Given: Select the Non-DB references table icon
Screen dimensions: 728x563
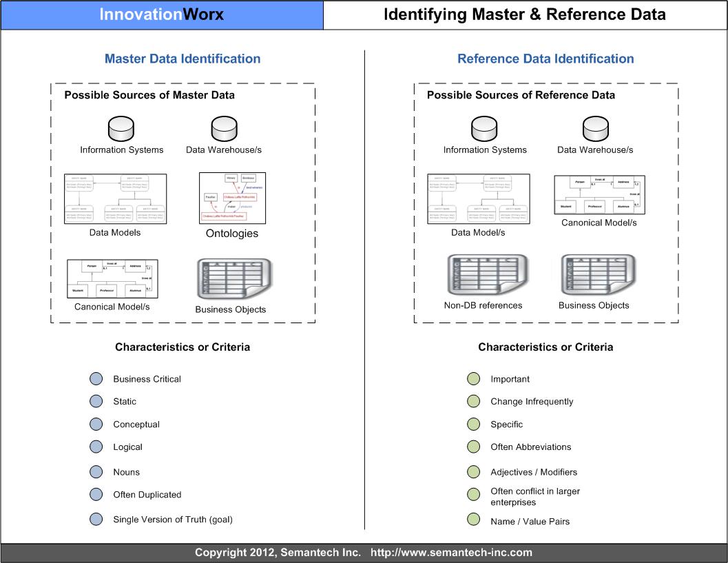Looking at the screenshot, I should [x=486, y=274].
